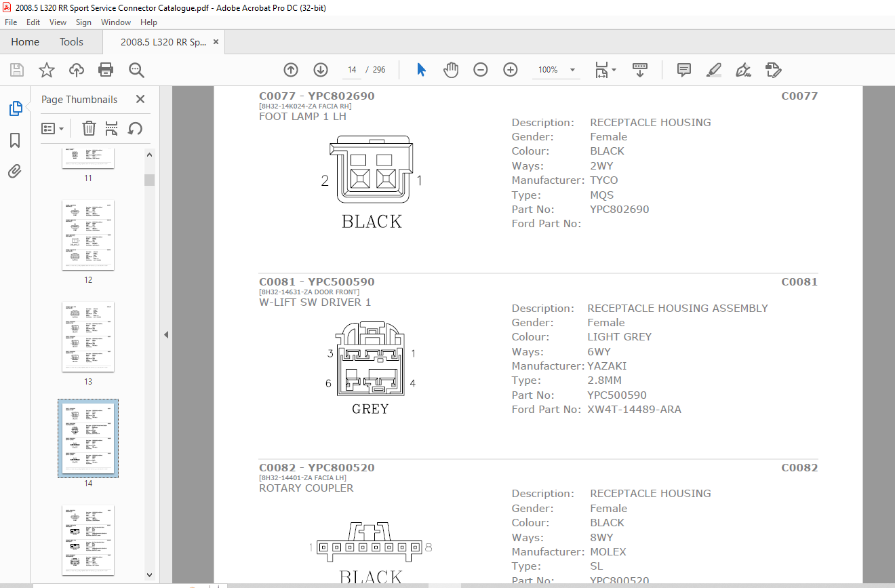
Task: Click manufacturer value YAZAKI
Action: click(607, 366)
